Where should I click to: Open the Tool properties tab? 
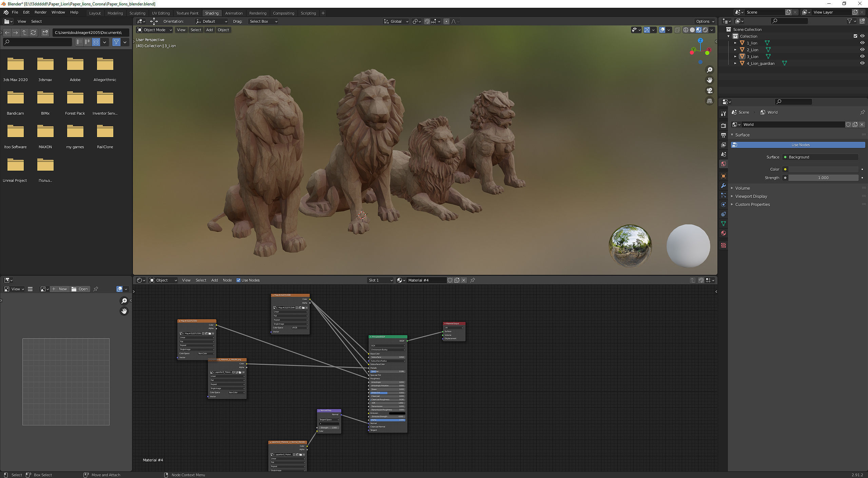coord(724,114)
